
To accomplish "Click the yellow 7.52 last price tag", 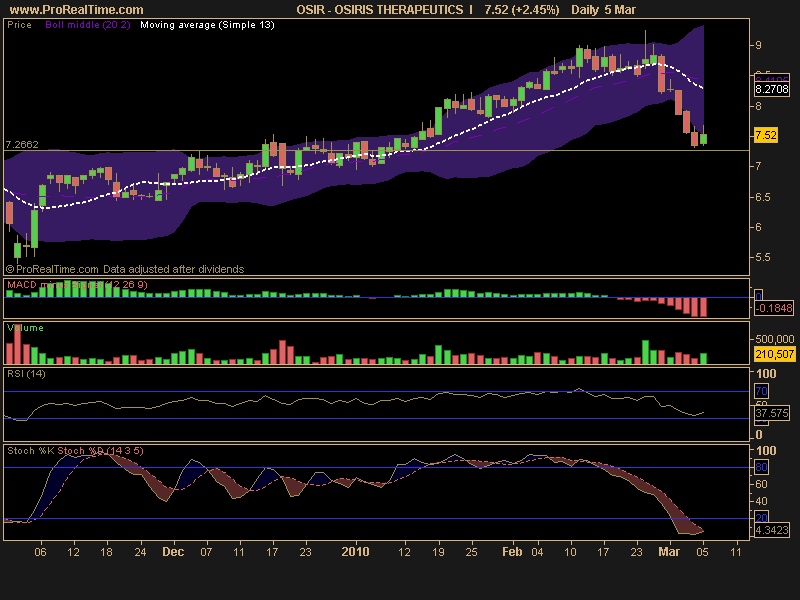I will pyautogui.click(x=766, y=135).
